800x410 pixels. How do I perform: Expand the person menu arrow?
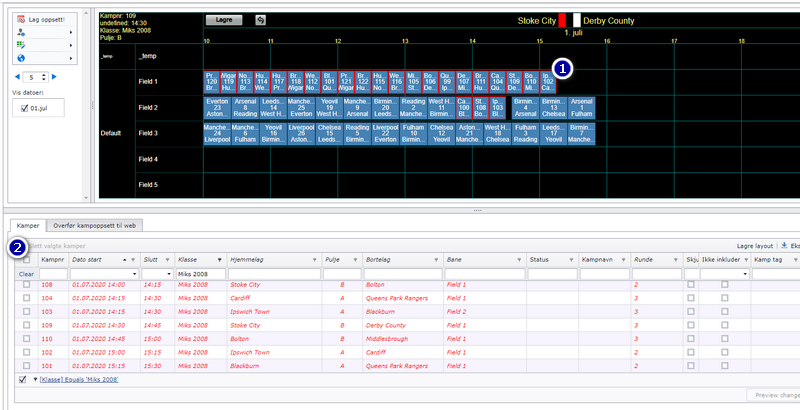pyautogui.click(x=71, y=32)
